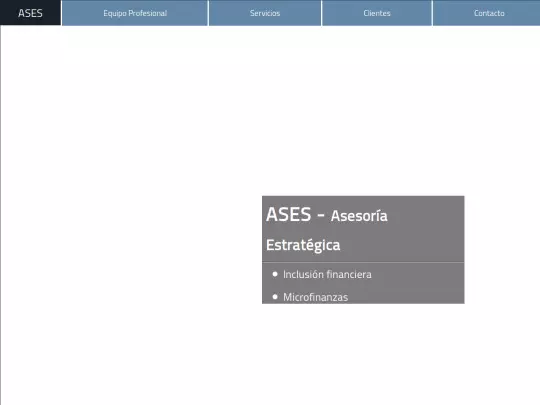Select the 'Inclusión financiera' list item

(327, 274)
